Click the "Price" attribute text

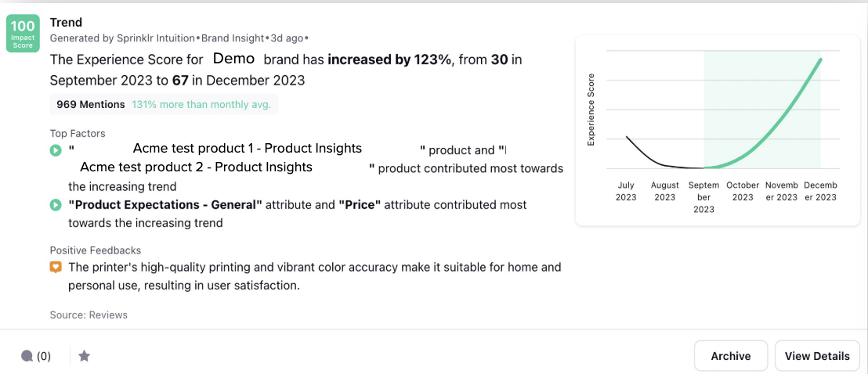tap(360, 205)
